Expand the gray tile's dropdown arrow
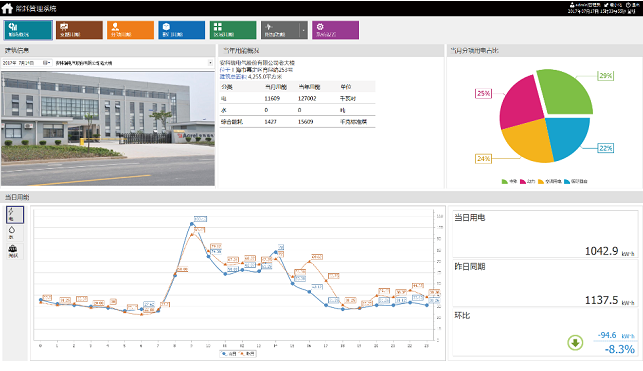Viewport: 643px width, 371px height. pyautogui.click(x=303, y=30)
